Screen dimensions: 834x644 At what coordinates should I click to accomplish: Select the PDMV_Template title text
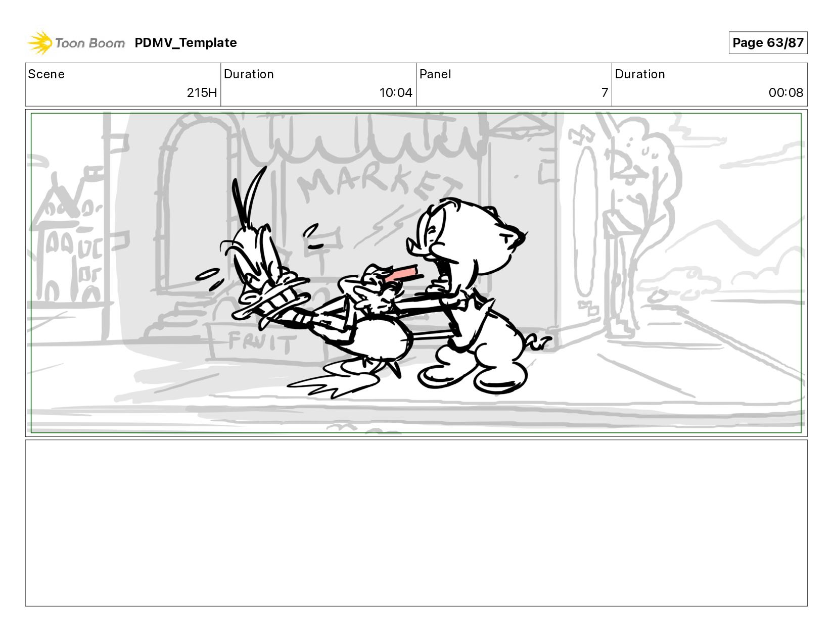[x=186, y=43]
